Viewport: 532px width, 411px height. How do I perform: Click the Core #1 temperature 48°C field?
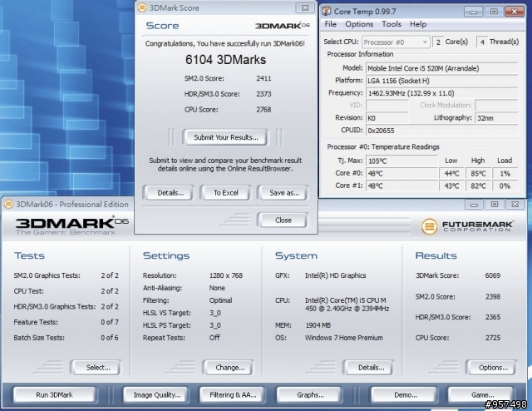401,186
